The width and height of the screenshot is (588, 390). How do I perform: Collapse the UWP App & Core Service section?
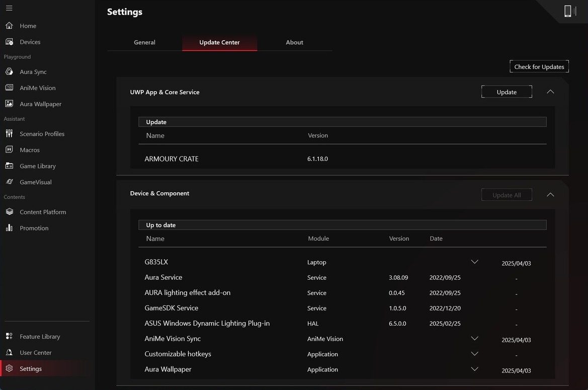click(550, 92)
